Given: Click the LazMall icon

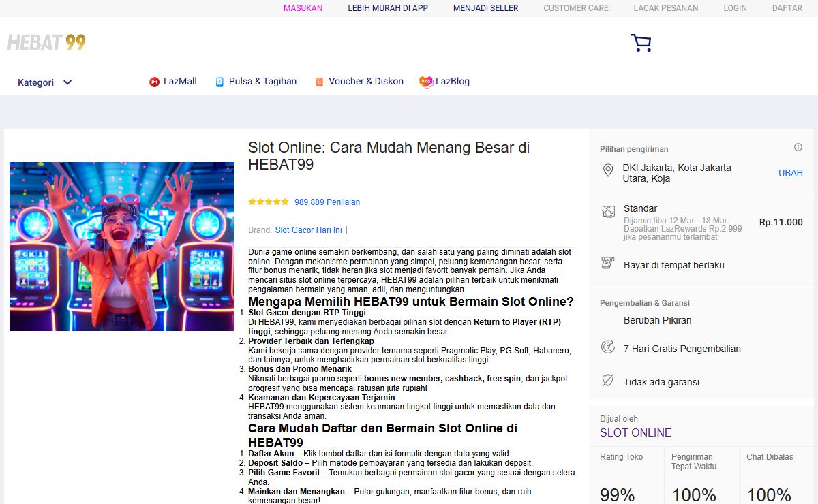Looking at the screenshot, I should [x=154, y=82].
